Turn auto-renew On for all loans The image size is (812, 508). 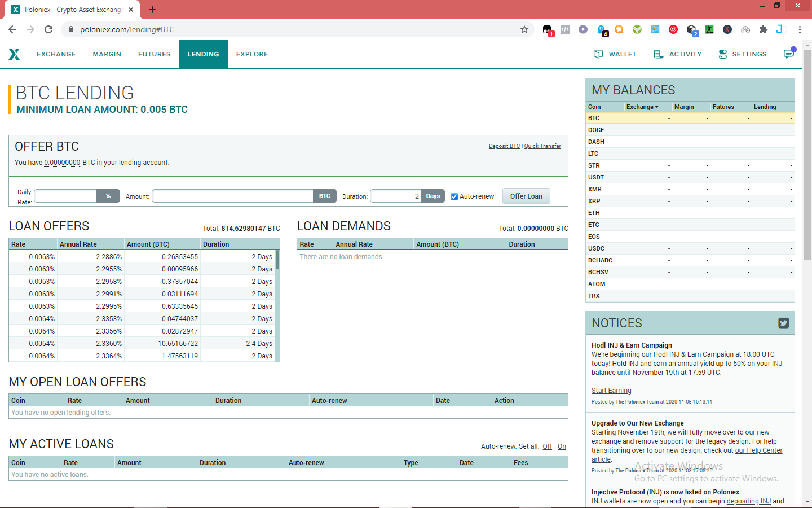click(x=562, y=446)
